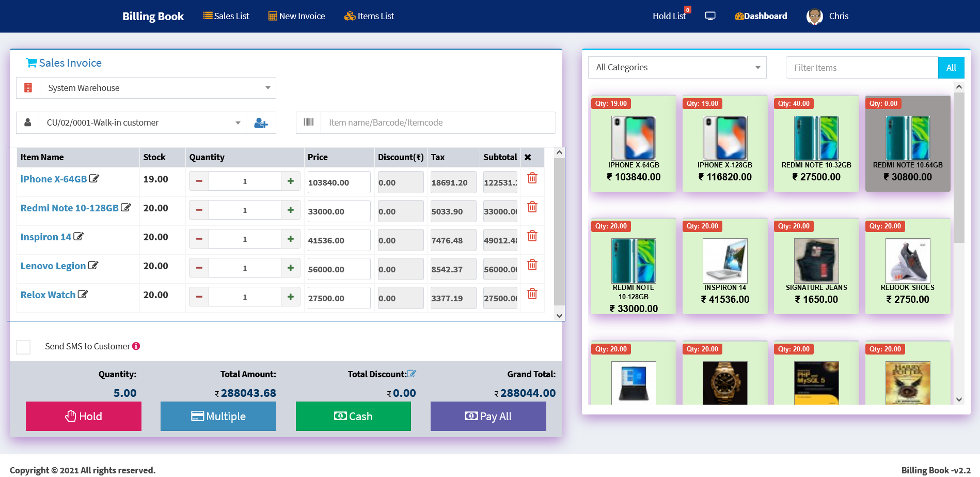Image resolution: width=980 pixels, height=477 pixels.
Task: Open edit icon beside Lenovo Legion
Action: [93, 266]
